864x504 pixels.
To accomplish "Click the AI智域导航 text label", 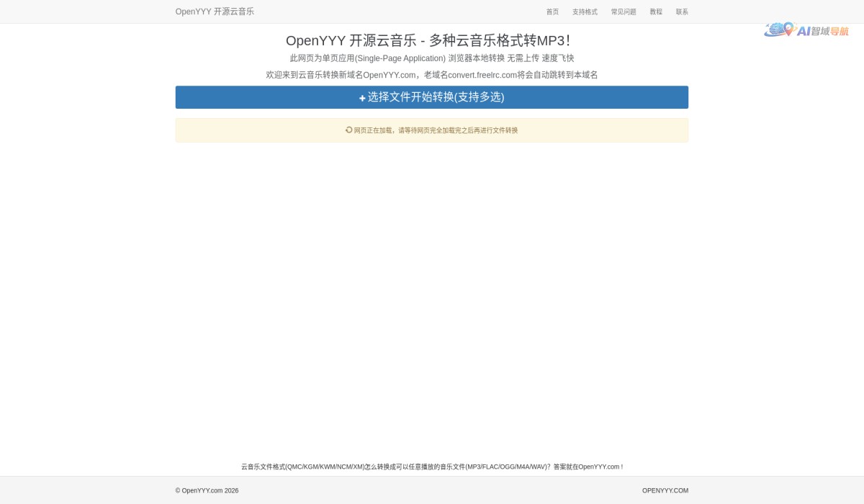I will coord(824,31).
